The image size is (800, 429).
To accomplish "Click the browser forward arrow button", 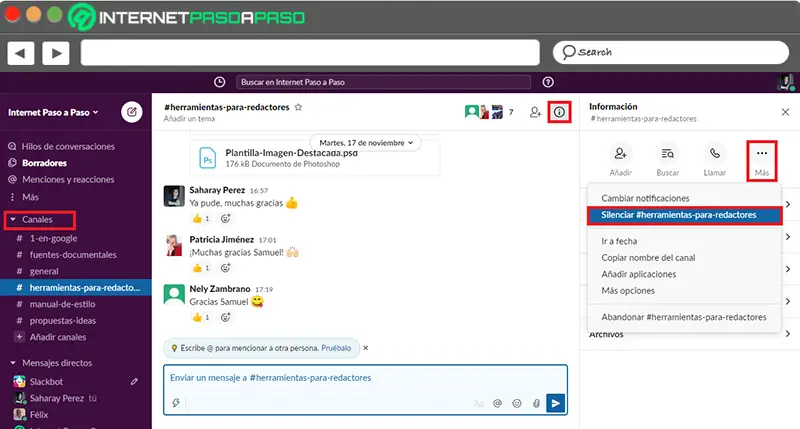I will pyautogui.click(x=56, y=53).
